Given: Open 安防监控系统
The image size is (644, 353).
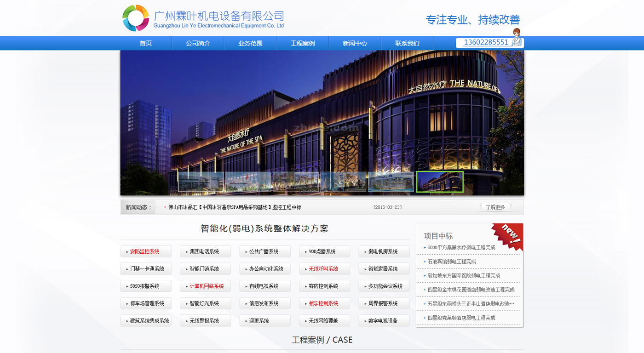Looking at the screenshot, I should (x=146, y=251).
